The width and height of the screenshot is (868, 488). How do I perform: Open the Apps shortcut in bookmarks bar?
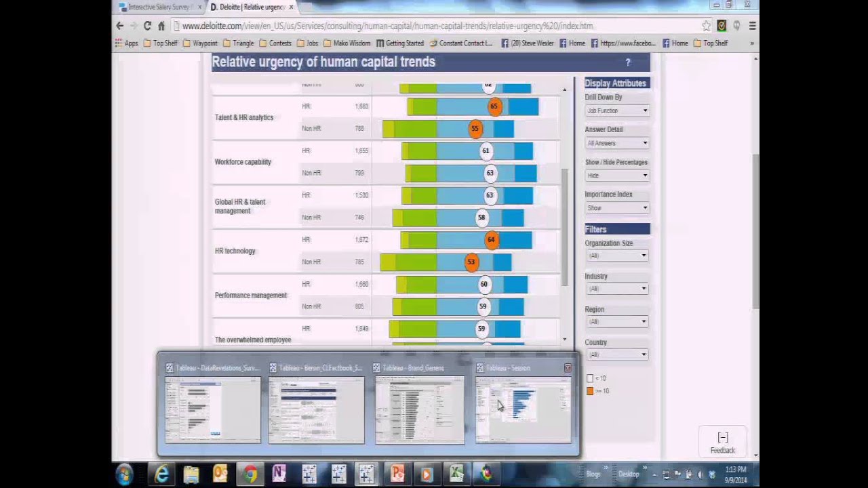[x=126, y=43]
